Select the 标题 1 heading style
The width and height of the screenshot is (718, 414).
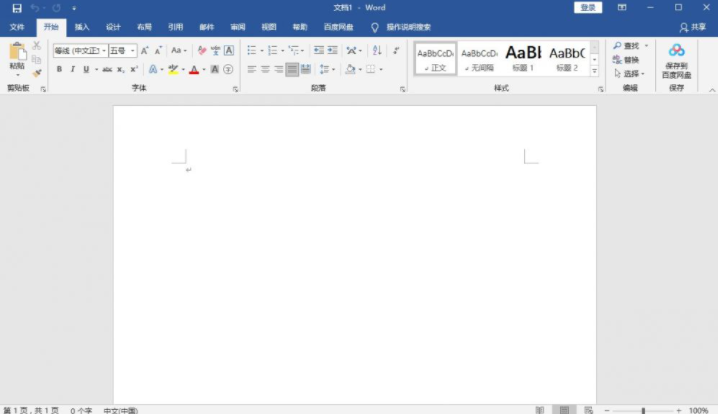pyautogui.click(x=523, y=57)
